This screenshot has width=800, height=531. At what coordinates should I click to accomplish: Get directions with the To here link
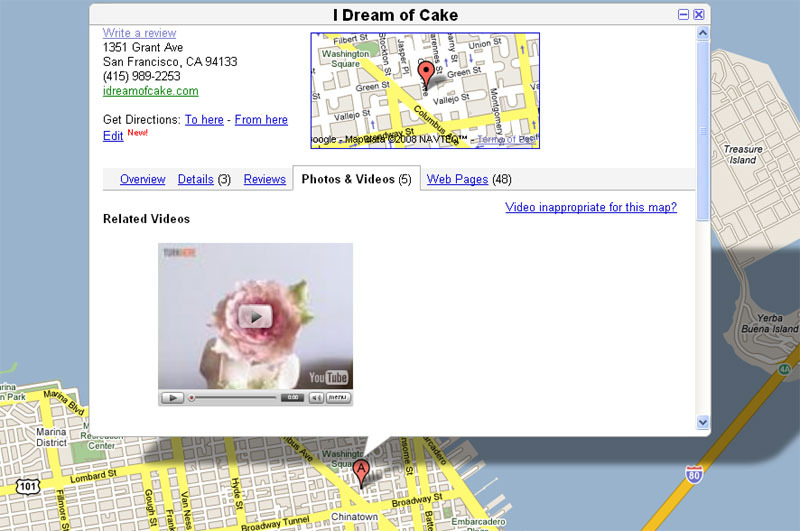pyautogui.click(x=204, y=120)
